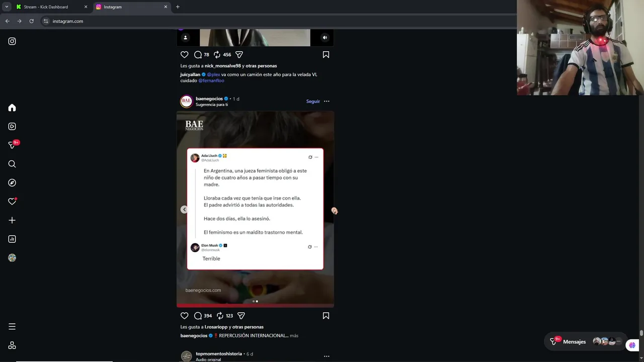Open more options for topmomentoshistoria post
This screenshot has height=362, width=644.
(327, 356)
